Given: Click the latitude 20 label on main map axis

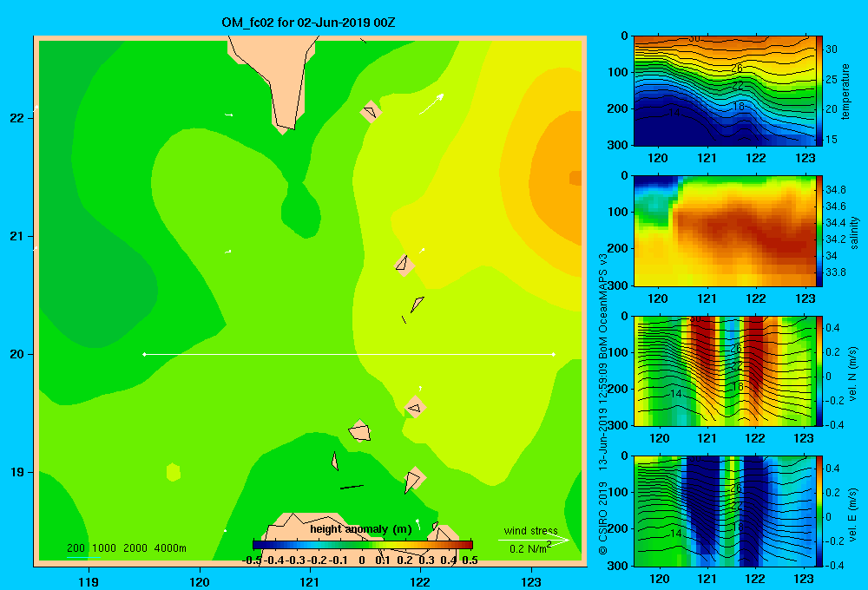Looking at the screenshot, I should click(x=17, y=354).
